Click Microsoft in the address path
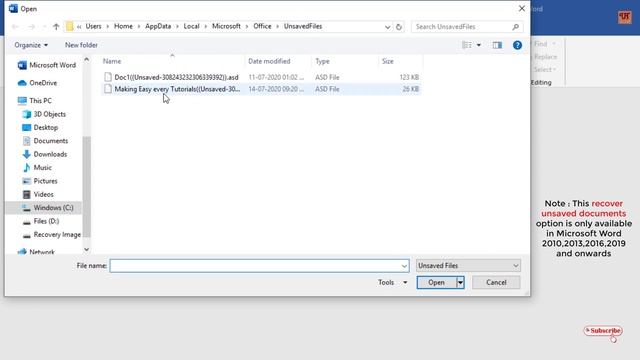This screenshot has width=640, height=360. pyautogui.click(x=226, y=27)
